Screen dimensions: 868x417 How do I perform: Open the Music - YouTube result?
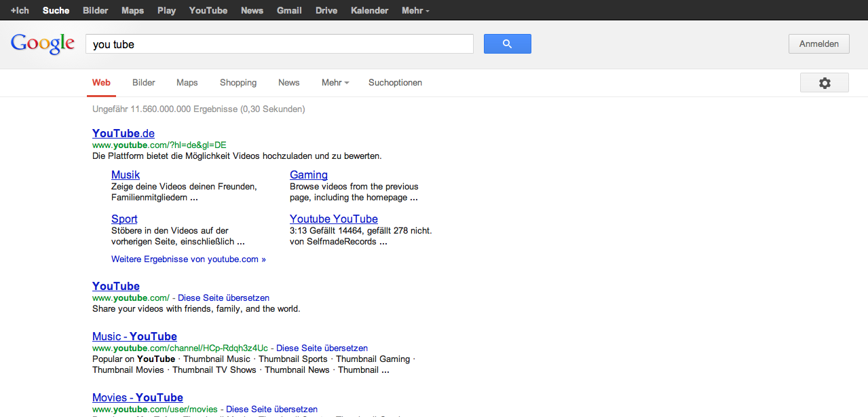coord(134,337)
